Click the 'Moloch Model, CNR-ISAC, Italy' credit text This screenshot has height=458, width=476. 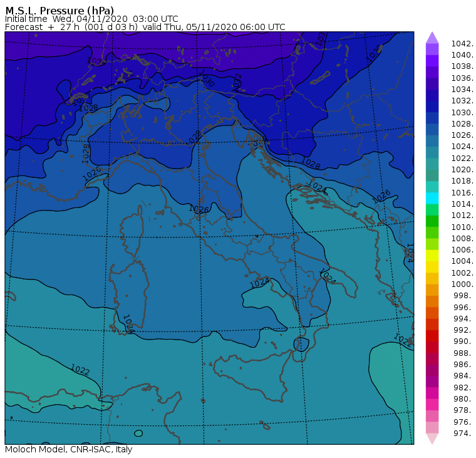[69, 449]
